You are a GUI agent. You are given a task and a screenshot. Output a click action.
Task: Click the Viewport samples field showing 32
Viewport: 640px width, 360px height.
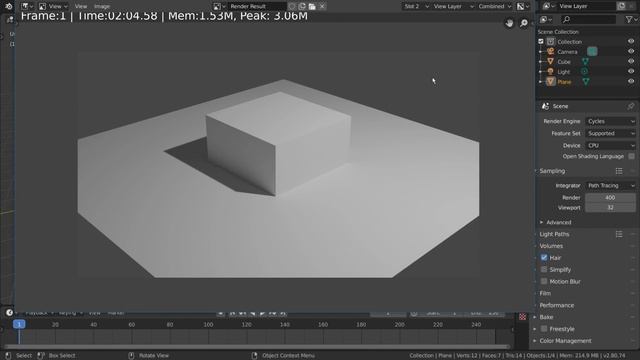(x=610, y=207)
